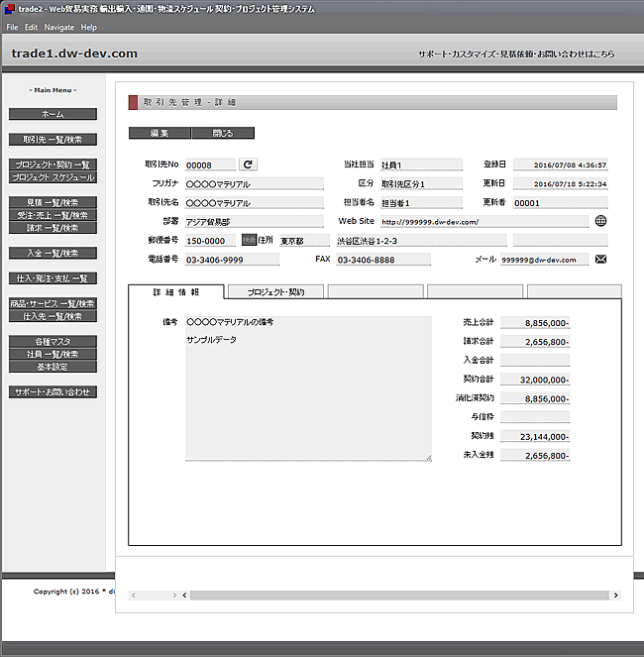The image size is (644, 657).
Task: Click the 編集 button
Action: 160,133
